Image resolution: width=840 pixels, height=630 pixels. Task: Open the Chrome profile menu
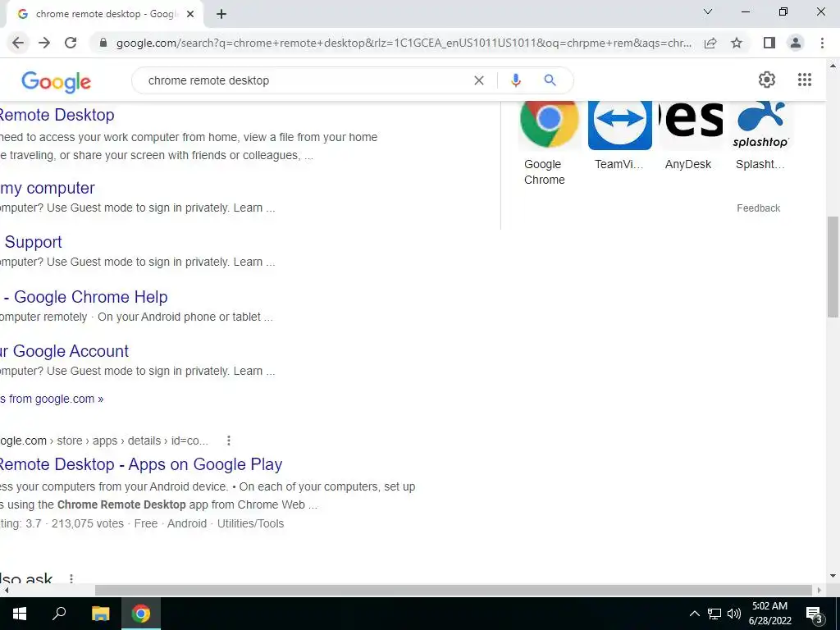(796, 43)
